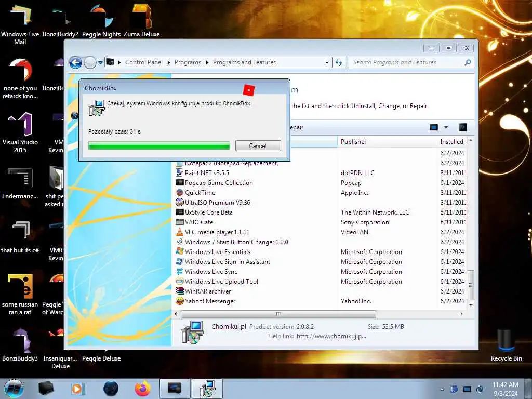Open the Recycle Bin desktop icon
The height and width of the screenshot is (399, 532).
click(506, 345)
